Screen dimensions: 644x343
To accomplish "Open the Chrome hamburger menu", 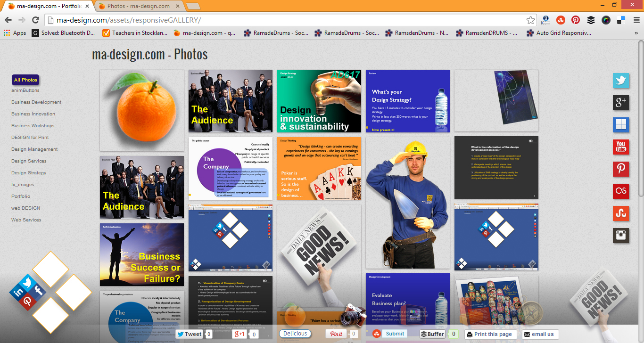I will click(x=636, y=20).
